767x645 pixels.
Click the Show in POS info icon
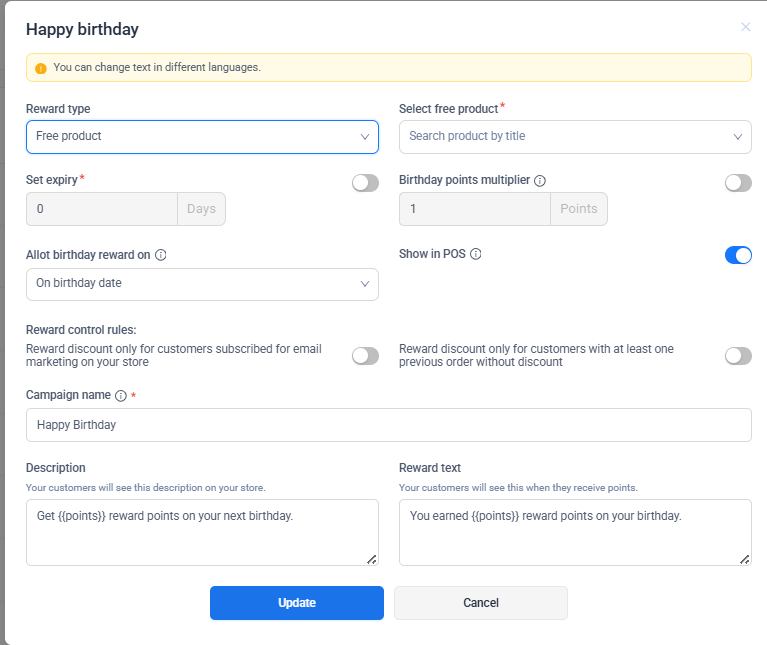(476, 254)
